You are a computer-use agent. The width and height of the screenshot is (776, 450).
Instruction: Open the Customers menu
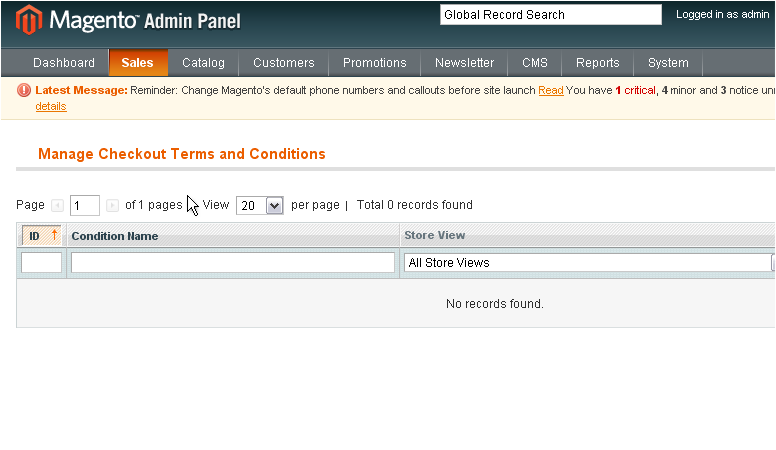[x=283, y=63]
